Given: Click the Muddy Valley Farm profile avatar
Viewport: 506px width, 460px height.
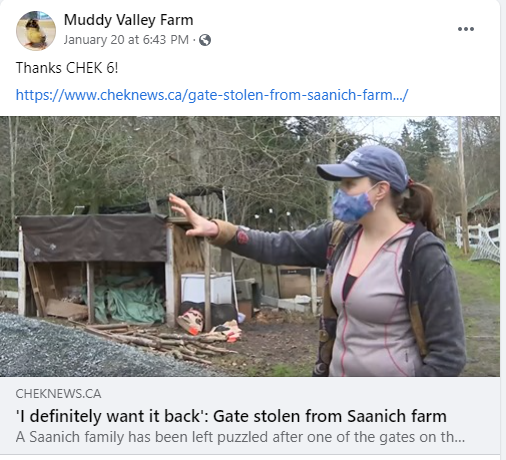Looking at the screenshot, I should tap(36, 31).
